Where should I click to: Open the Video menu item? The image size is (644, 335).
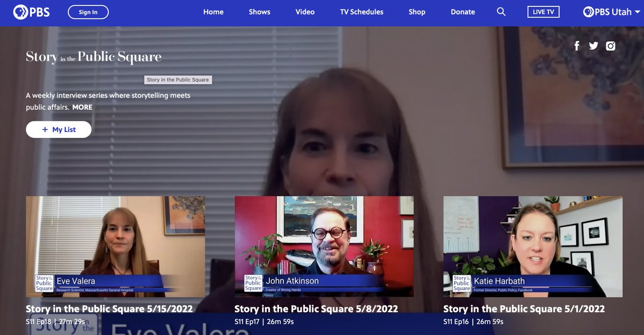(x=305, y=12)
